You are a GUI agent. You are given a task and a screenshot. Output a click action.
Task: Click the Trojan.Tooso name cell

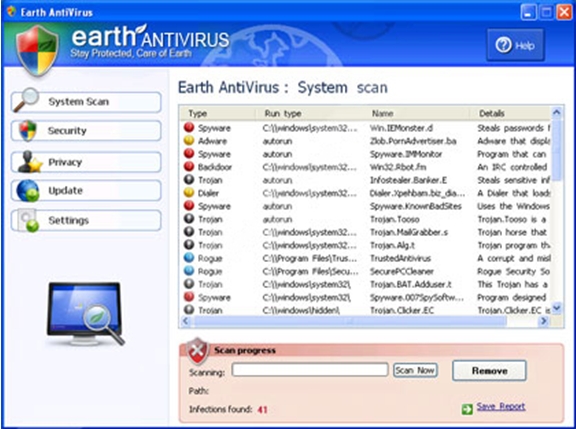395,220
